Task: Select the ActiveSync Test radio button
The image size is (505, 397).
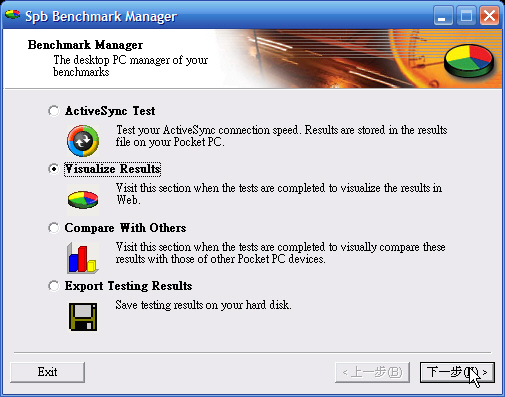Action: 53,111
